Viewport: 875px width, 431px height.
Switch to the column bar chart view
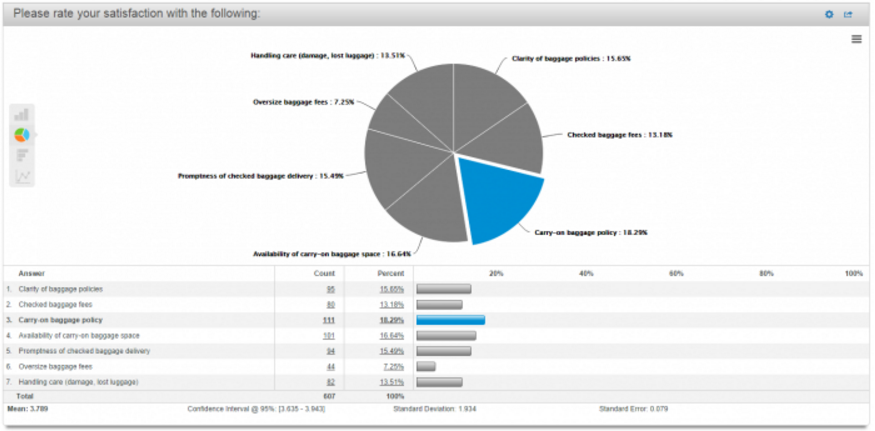21,115
